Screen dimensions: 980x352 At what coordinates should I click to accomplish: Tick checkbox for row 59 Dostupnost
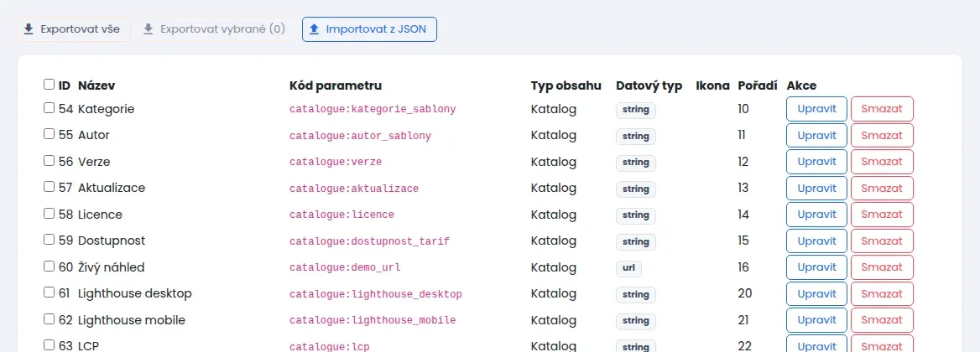tap(50, 240)
